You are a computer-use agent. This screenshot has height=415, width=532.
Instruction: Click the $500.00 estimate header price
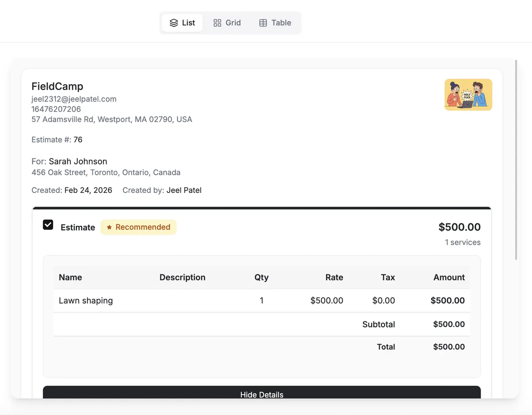(x=459, y=227)
